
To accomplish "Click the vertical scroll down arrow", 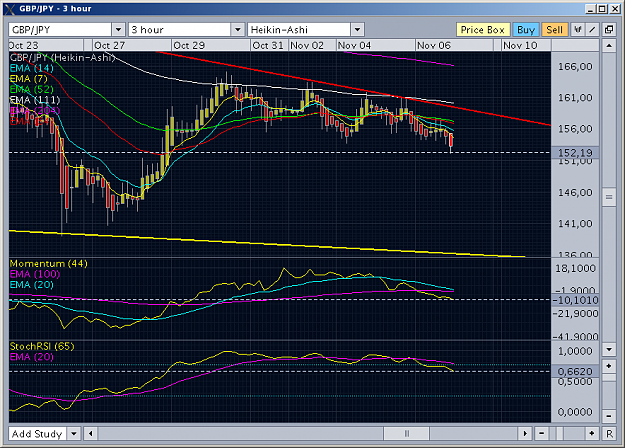I will (609, 350).
